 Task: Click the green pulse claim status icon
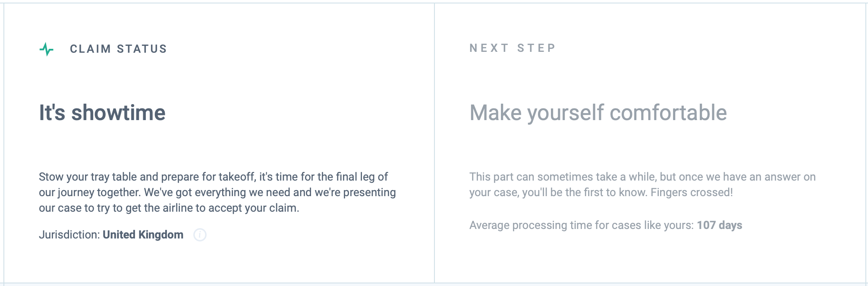[47, 49]
